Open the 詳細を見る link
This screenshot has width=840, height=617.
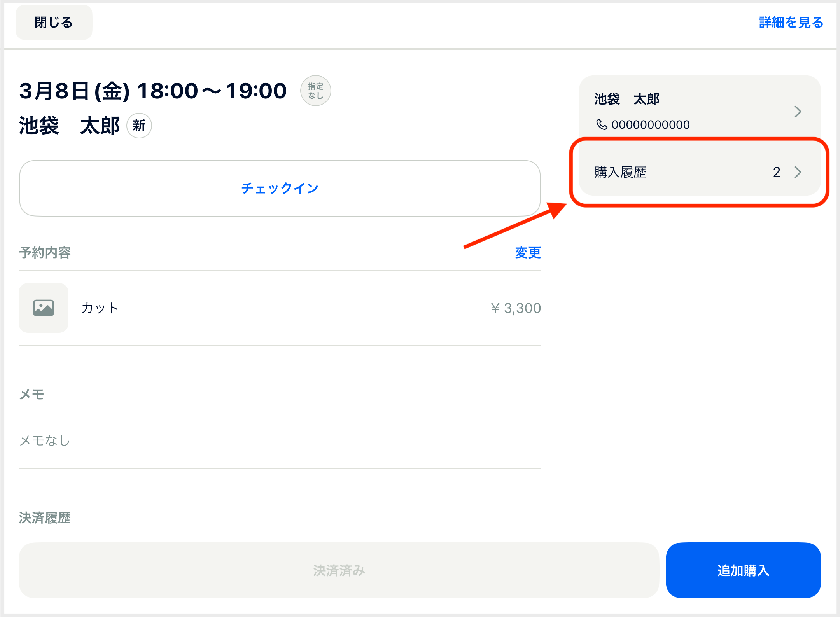pos(791,23)
